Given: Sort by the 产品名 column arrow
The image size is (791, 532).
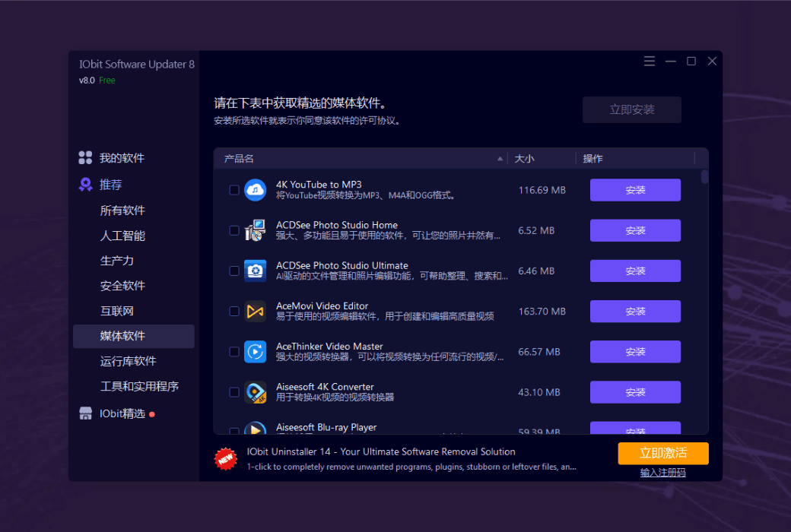Looking at the screenshot, I should tap(500, 158).
